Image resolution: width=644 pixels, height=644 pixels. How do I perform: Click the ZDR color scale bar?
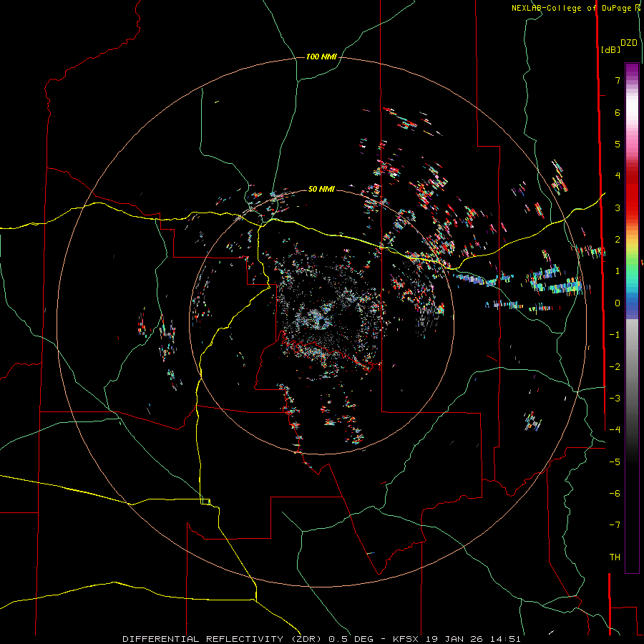[x=632, y=318]
